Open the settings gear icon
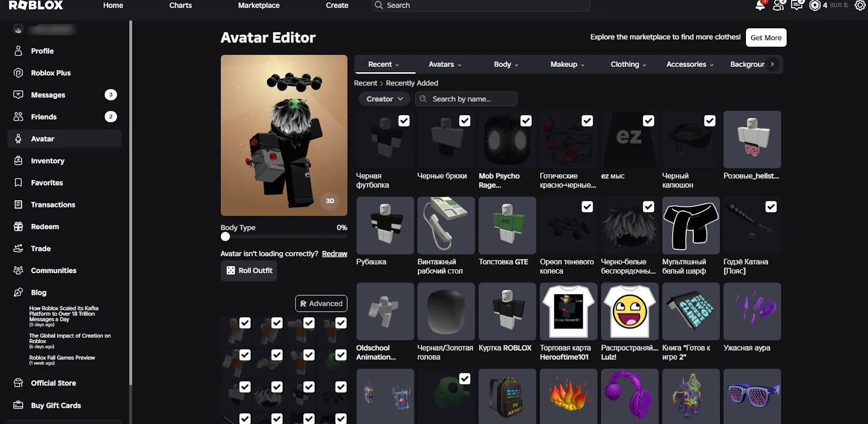 coord(860,5)
